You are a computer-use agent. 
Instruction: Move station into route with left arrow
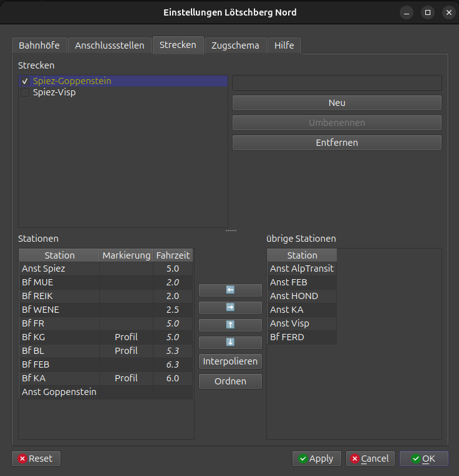pyautogui.click(x=230, y=290)
